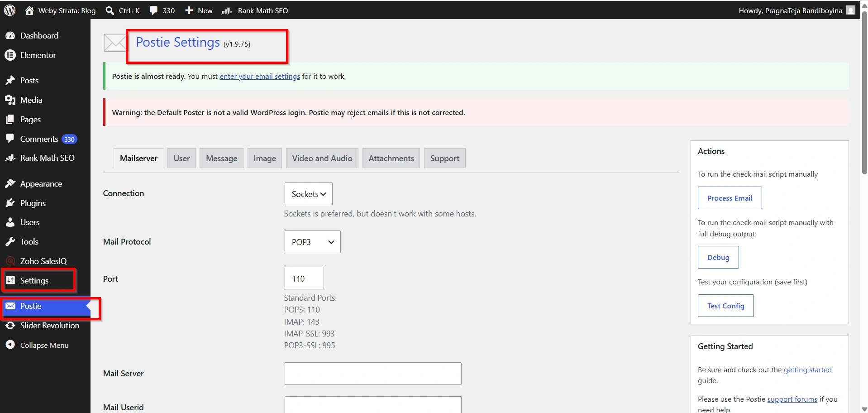Screen dimensions: 868x413
Task: Click the Slider Revolution refresh icon
Action: (x=10, y=325)
